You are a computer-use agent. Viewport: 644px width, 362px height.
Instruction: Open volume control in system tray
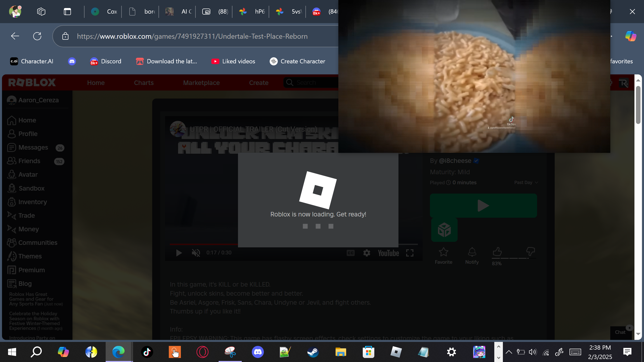point(533,352)
